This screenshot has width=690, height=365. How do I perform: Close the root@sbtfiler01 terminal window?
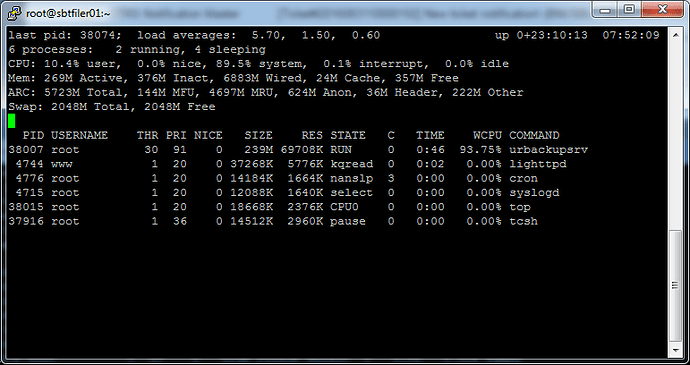tap(662, 9)
